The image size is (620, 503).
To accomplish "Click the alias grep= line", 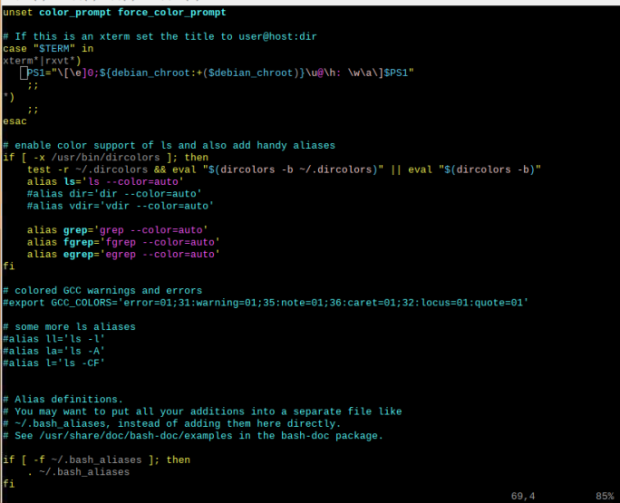I will 117,230.
